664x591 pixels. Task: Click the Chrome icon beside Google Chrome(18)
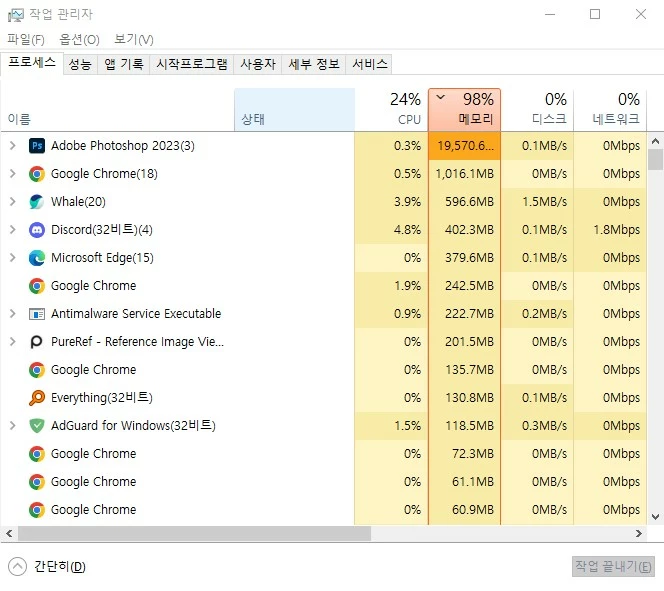tap(37, 174)
